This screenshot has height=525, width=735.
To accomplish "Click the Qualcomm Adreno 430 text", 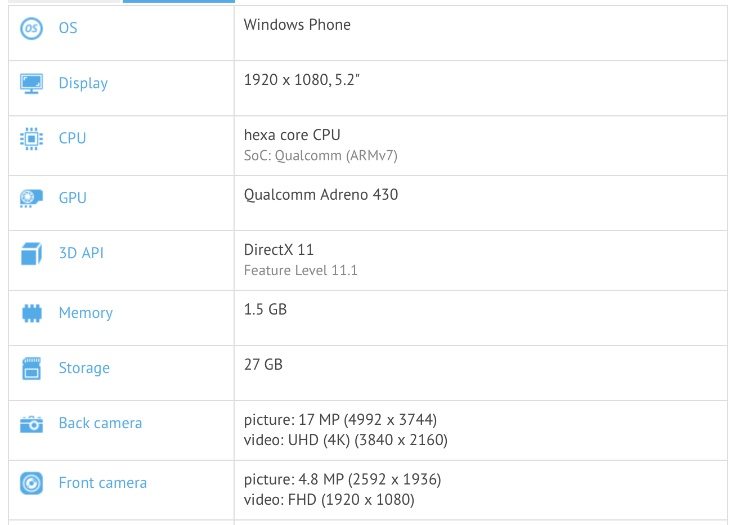I will coord(321,195).
